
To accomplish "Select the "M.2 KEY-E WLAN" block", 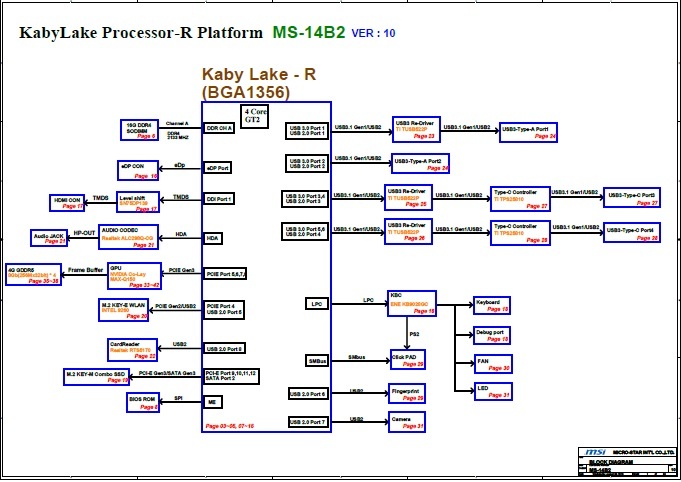I will coord(124,310).
